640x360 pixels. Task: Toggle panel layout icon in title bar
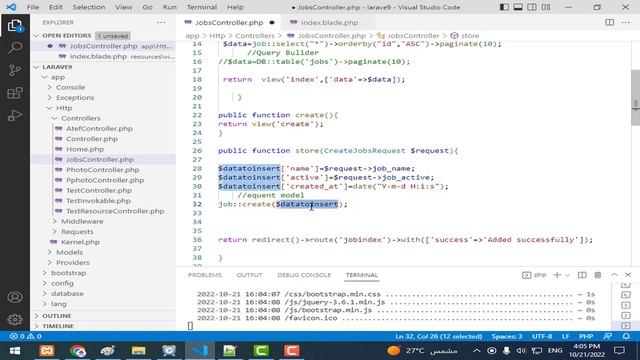click(518, 7)
